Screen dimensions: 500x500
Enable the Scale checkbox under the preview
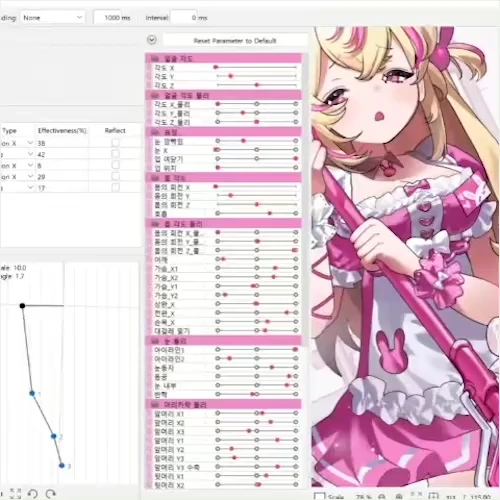tap(319, 496)
